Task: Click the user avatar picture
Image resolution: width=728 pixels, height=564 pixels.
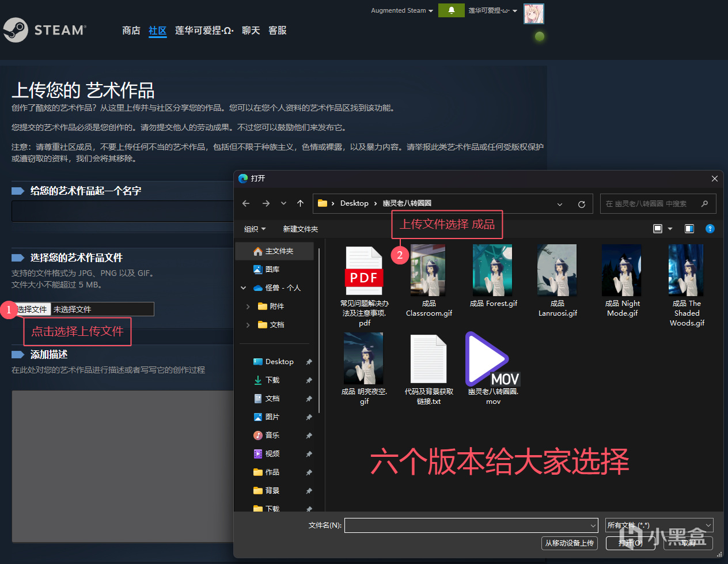Action: click(534, 14)
